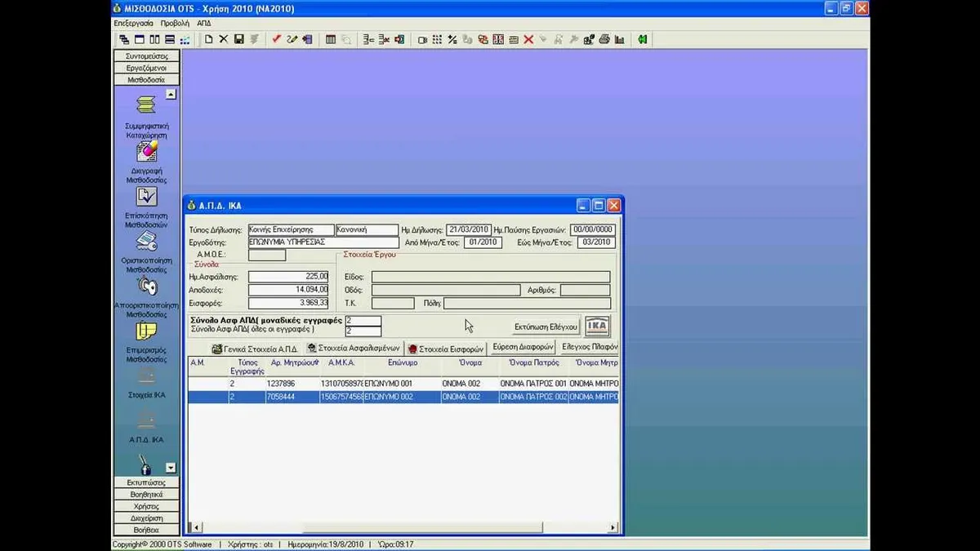Viewport: 980px width, 551px height.
Task: Switch to Στοιχεία Εισφορών tab
Action: 447,348
